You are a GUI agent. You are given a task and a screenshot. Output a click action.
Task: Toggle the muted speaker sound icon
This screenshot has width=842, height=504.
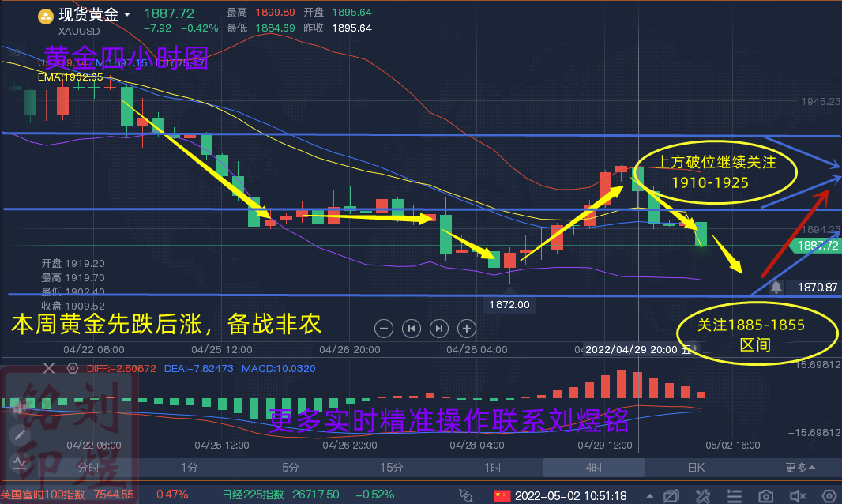798,495
